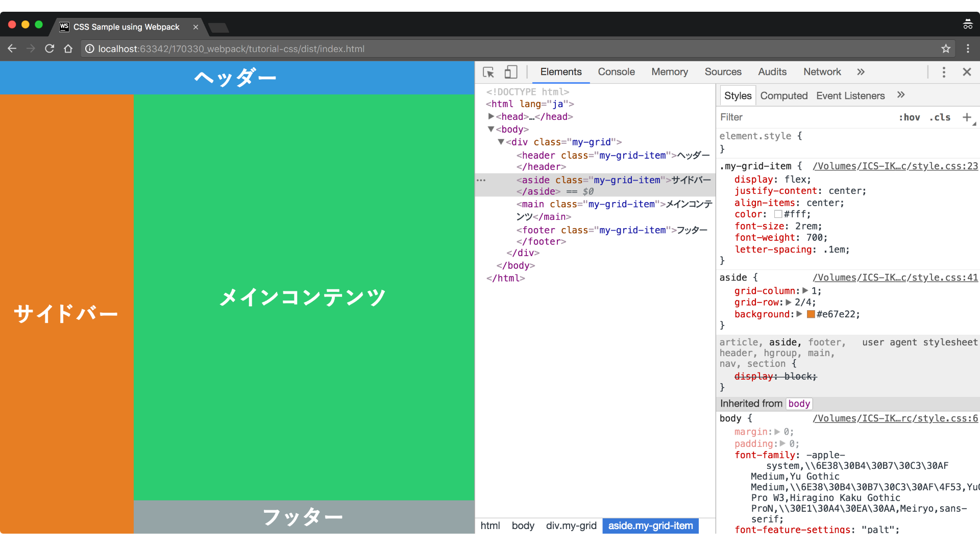Click the site information icon
Viewport: 980px width, 551px height.
pyautogui.click(x=89, y=48)
